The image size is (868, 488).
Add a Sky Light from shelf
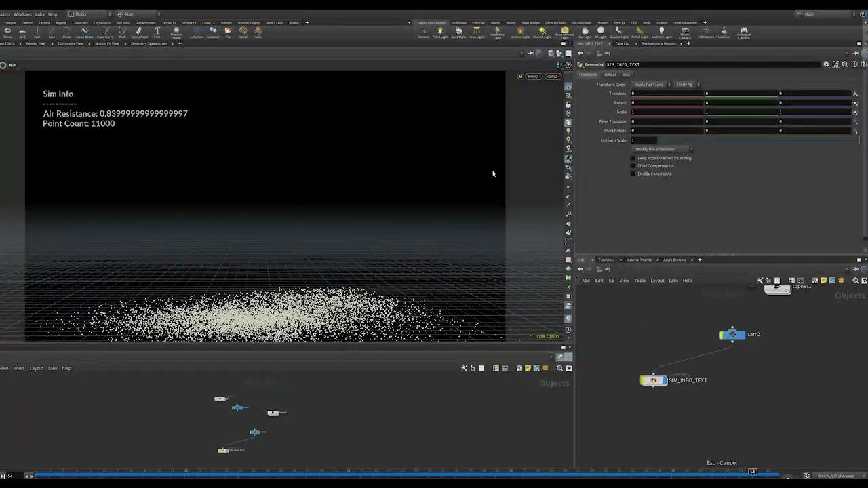pos(585,32)
